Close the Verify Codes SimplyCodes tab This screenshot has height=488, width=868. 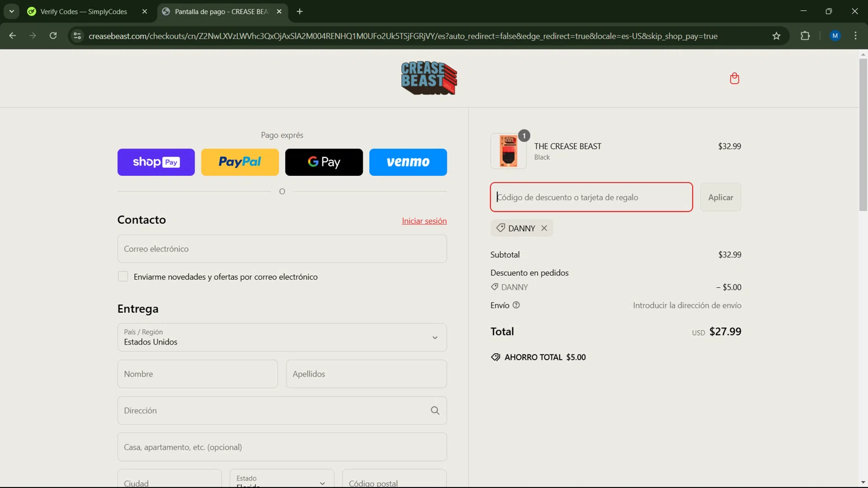(x=145, y=12)
